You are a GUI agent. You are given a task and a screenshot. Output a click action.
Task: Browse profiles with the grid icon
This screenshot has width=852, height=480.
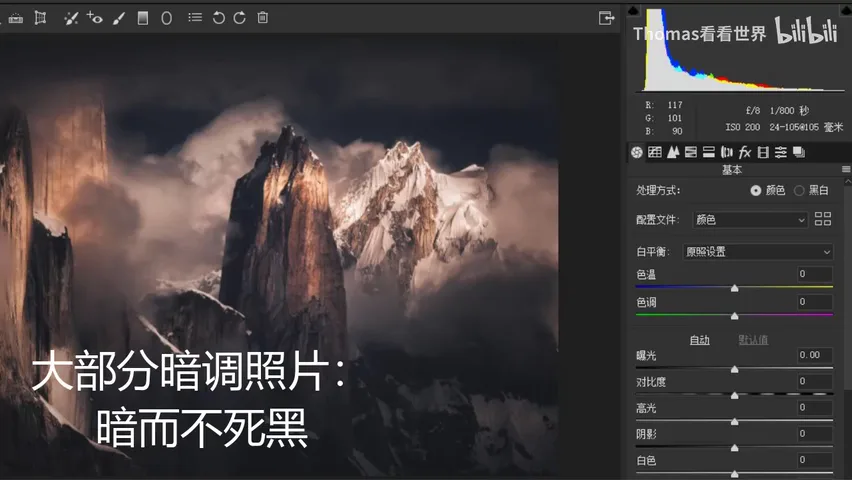pyautogui.click(x=823, y=219)
